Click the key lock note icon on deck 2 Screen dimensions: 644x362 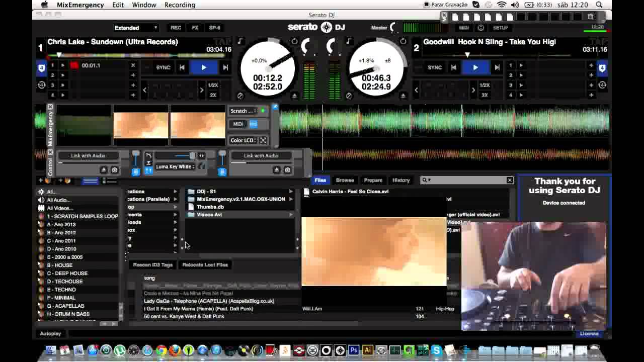348,42
